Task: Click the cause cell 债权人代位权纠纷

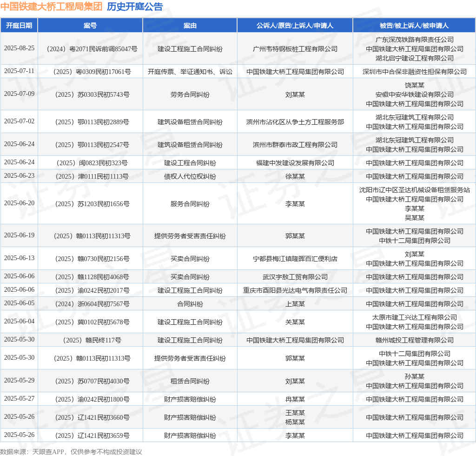Action: tap(190, 176)
